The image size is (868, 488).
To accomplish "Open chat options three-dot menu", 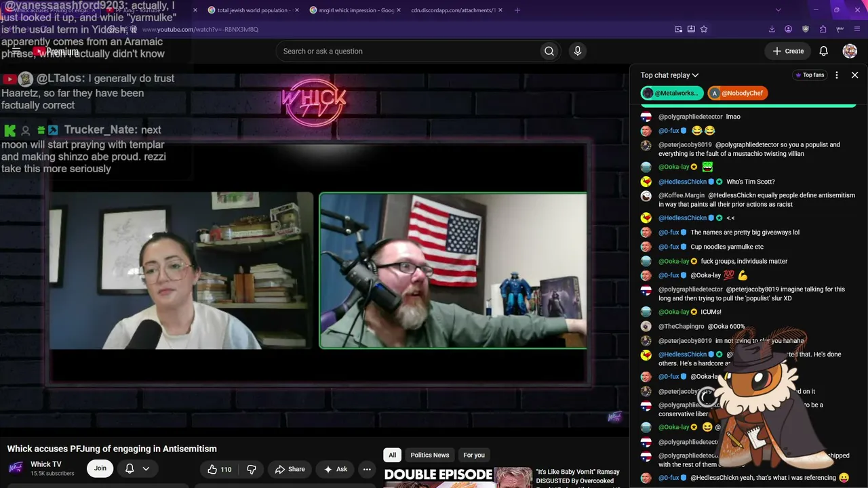I will click(x=837, y=75).
